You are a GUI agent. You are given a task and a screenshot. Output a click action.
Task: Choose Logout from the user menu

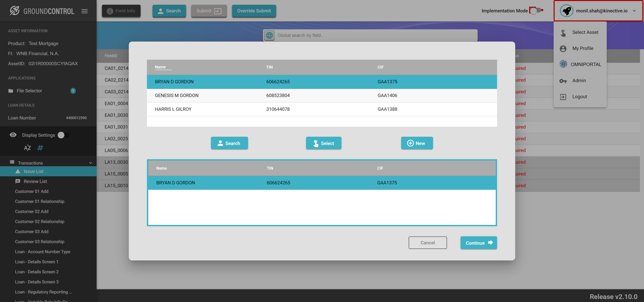[580, 97]
